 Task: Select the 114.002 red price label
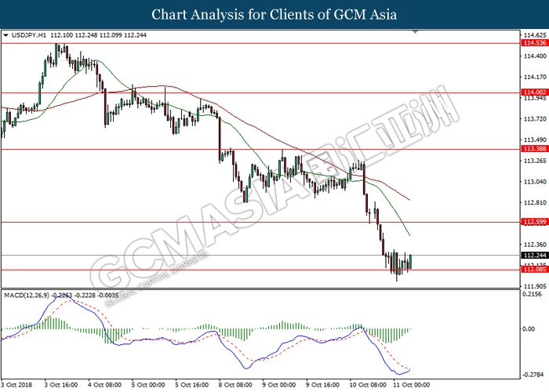tap(534, 93)
